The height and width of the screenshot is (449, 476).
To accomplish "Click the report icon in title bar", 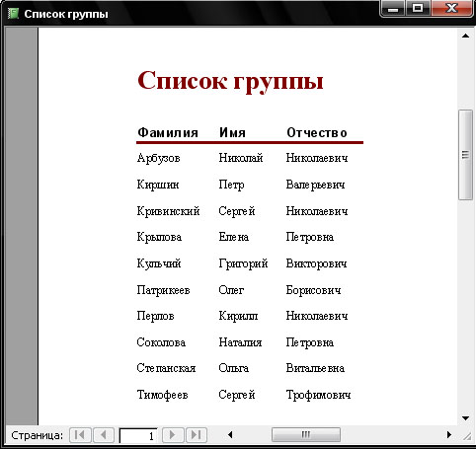I will click(13, 14).
